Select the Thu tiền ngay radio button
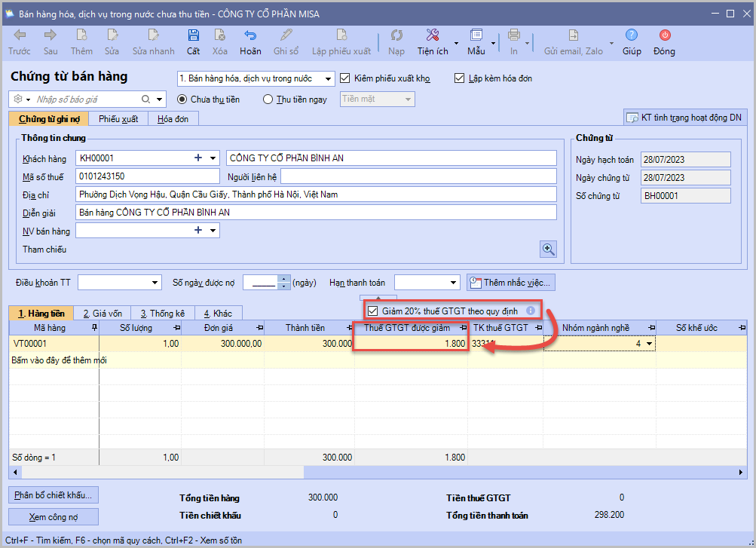 point(268,99)
